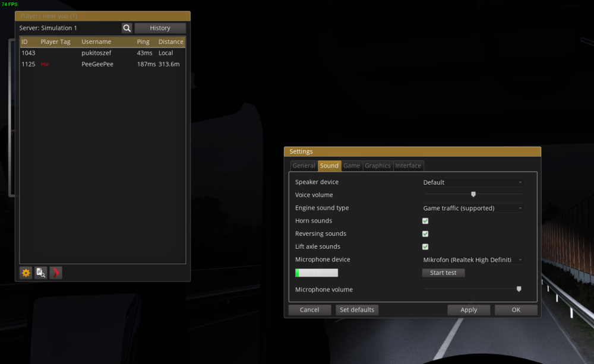Click the red chevron logo icon
This screenshot has height=364, width=594.
click(x=56, y=273)
